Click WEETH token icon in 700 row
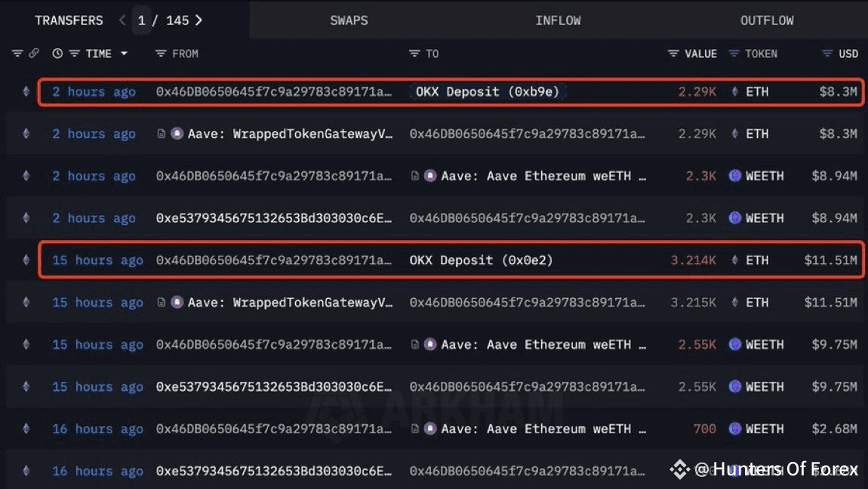The width and height of the screenshot is (868, 489). pos(735,429)
